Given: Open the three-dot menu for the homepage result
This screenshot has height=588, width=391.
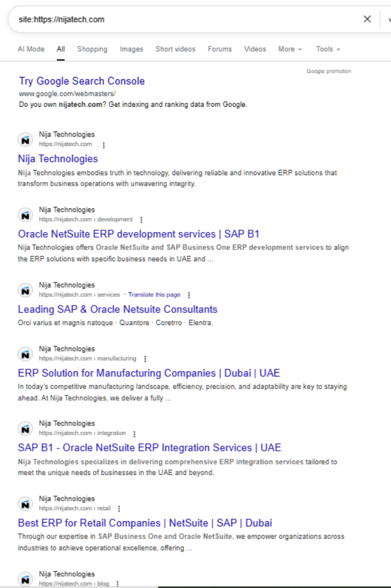Looking at the screenshot, I should 103,145.
